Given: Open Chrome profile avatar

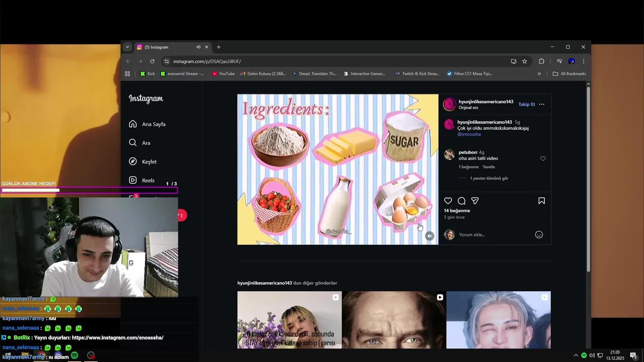Looking at the screenshot, I should pos(571,61).
